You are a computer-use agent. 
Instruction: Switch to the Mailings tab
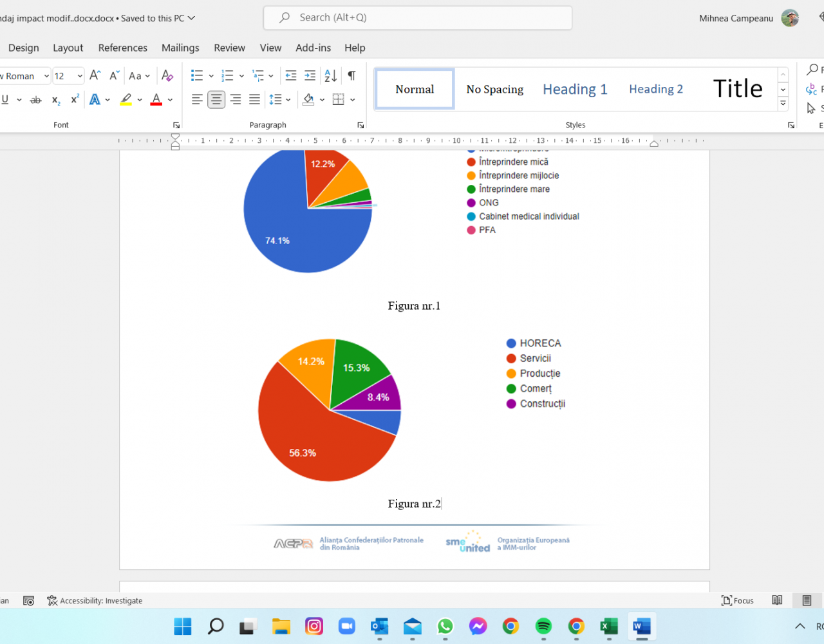pyautogui.click(x=180, y=48)
